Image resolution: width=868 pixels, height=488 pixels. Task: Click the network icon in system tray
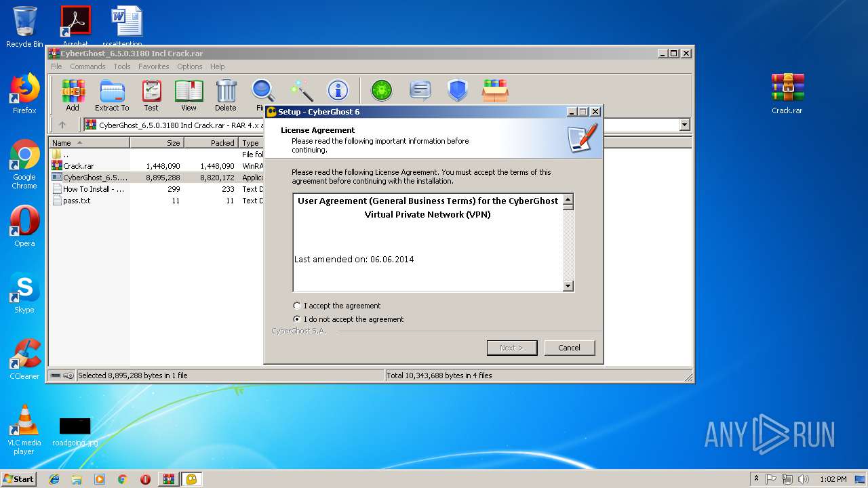click(787, 479)
